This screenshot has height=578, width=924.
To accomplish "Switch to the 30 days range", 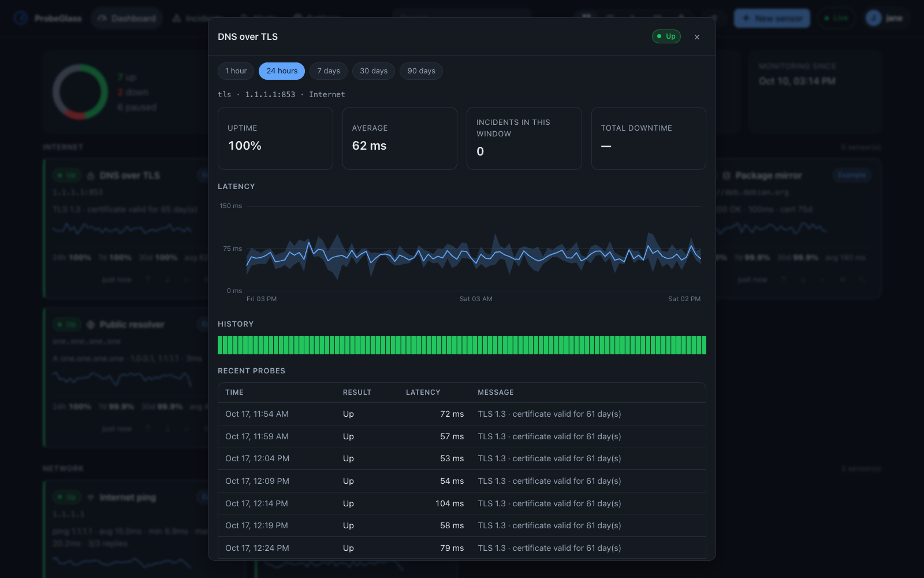I will coord(374,71).
